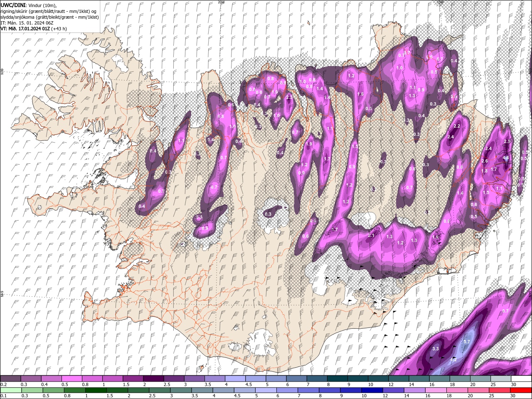The width and height of the screenshot is (532, 399).
Task: Click the '30' label under the purple legend
Action: pyautogui.click(x=514, y=384)
